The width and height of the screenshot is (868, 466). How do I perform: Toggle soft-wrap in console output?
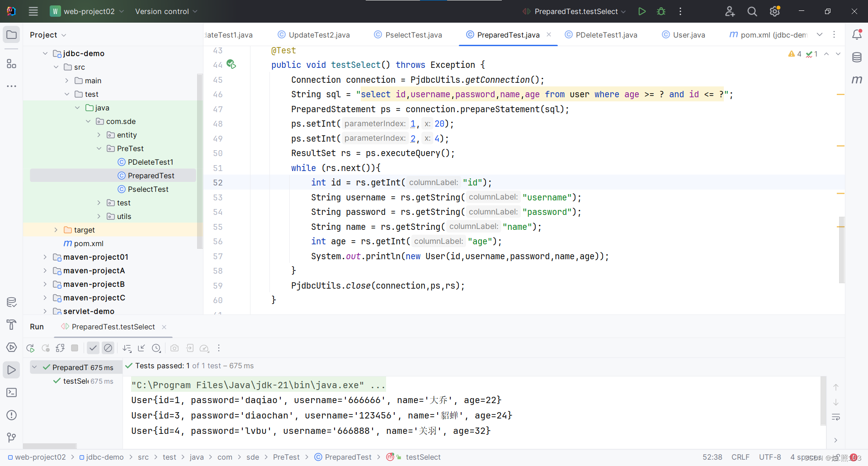[836, 417]
